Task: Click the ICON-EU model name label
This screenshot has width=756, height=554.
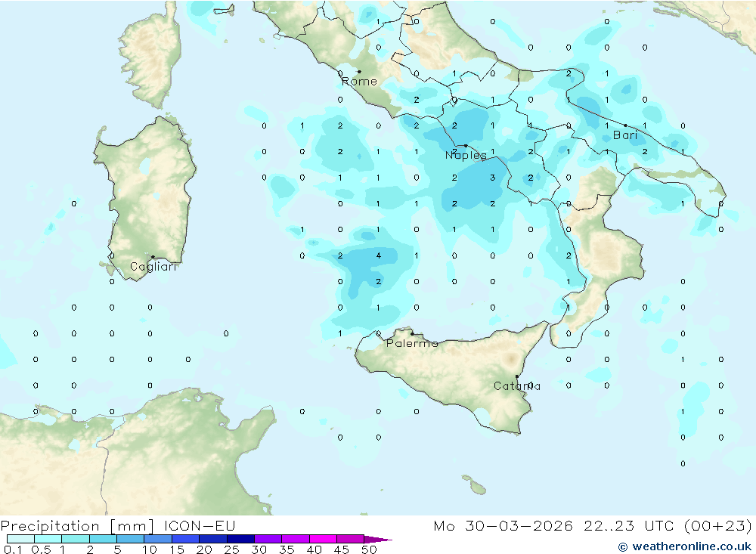Action: tap(200, 526)
